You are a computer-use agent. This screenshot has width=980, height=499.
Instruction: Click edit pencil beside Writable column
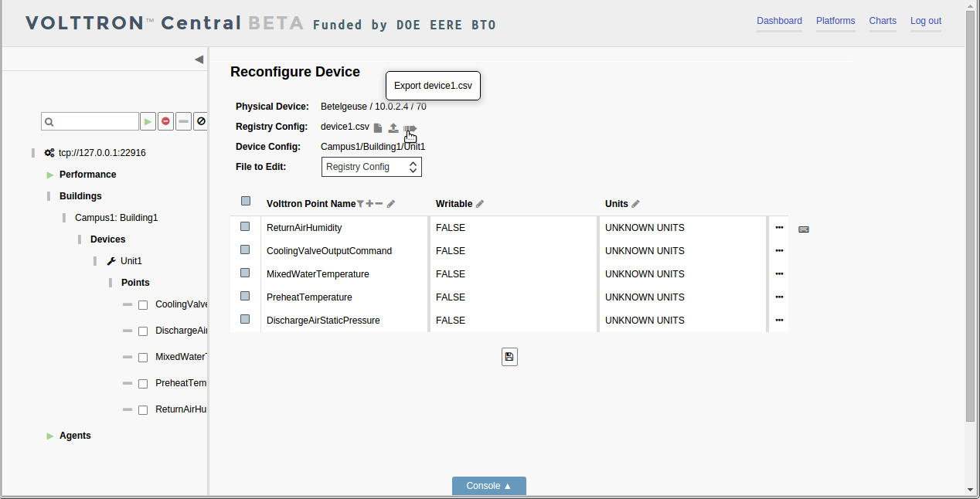480,204
